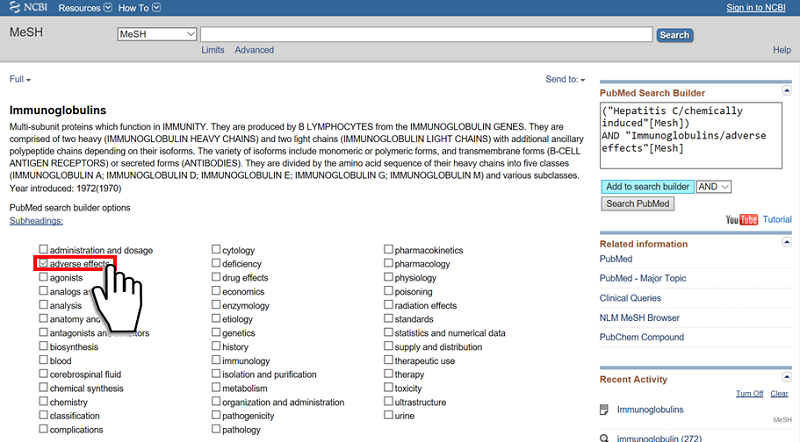This screenshot has height=442, width=800.
Task: Open PubMed - Major Topic link
Action: point(643,278)
